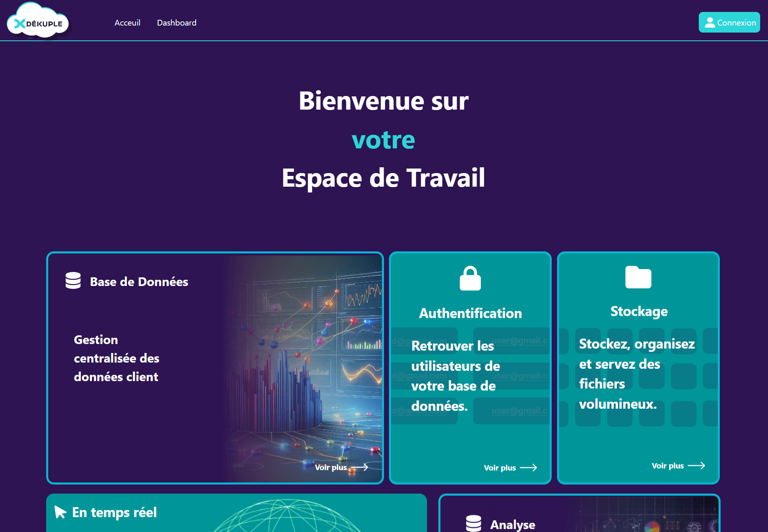Click the En temps réel card
Viewport: 768px width, 532px height.
click(237, 513)
